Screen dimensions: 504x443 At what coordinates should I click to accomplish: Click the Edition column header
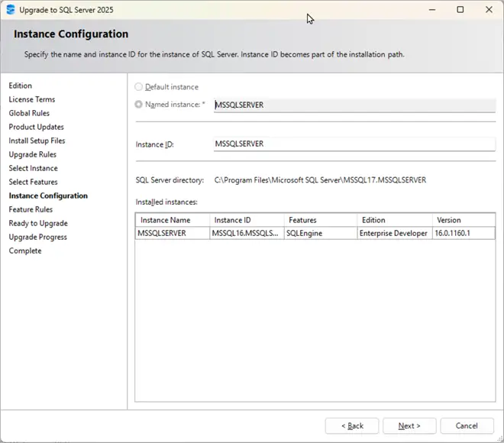(x=395, y=220)
